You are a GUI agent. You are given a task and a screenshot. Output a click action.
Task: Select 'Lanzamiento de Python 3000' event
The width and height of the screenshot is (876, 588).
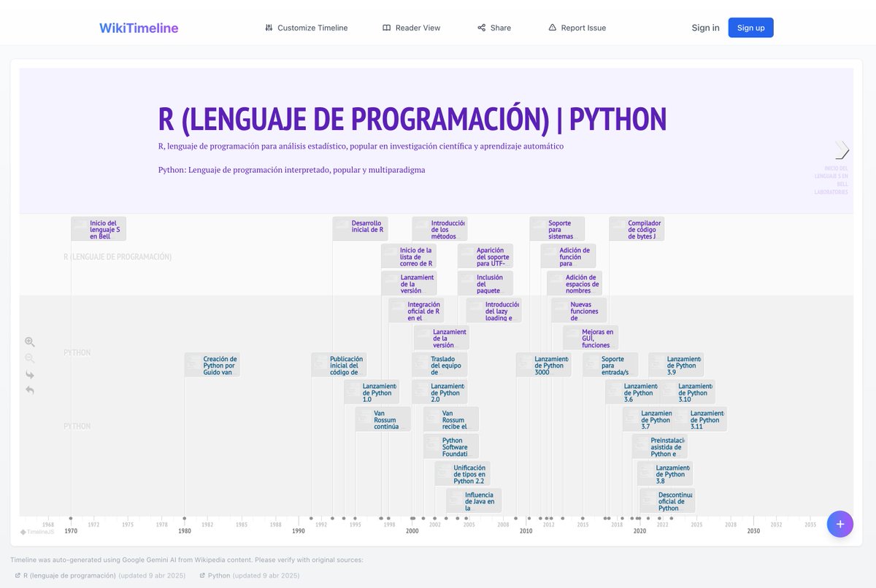pos(543,365)
